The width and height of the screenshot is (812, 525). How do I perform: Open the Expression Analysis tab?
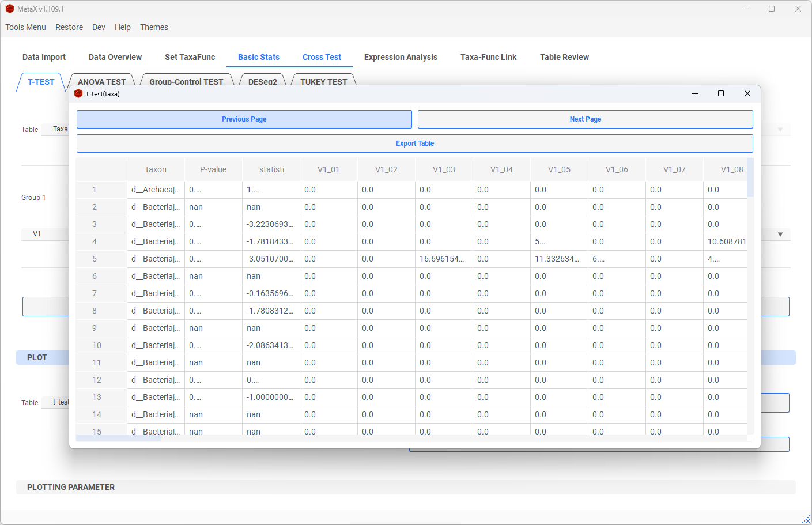tap(401, 57)
